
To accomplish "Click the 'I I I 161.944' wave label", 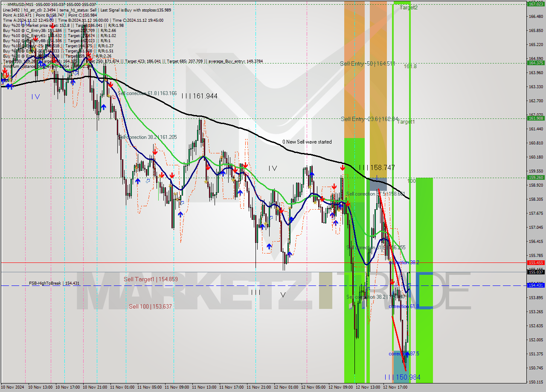I will point(199,96).
